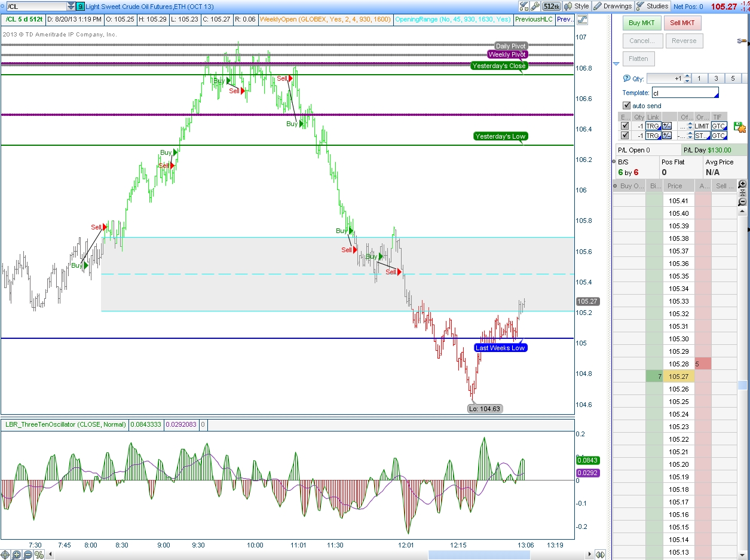The image size is (750, 560).
Task: Click the Avg Price N/A cell
Action: coord(725,167)
